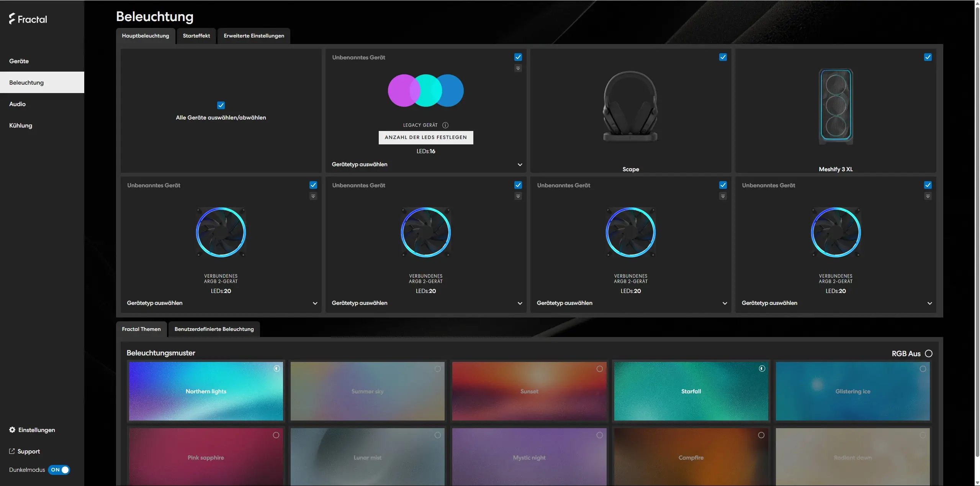Click the collapse icon on the legacy device card
The height and width of the screenshot is (486, 980).
pos(518,69)
